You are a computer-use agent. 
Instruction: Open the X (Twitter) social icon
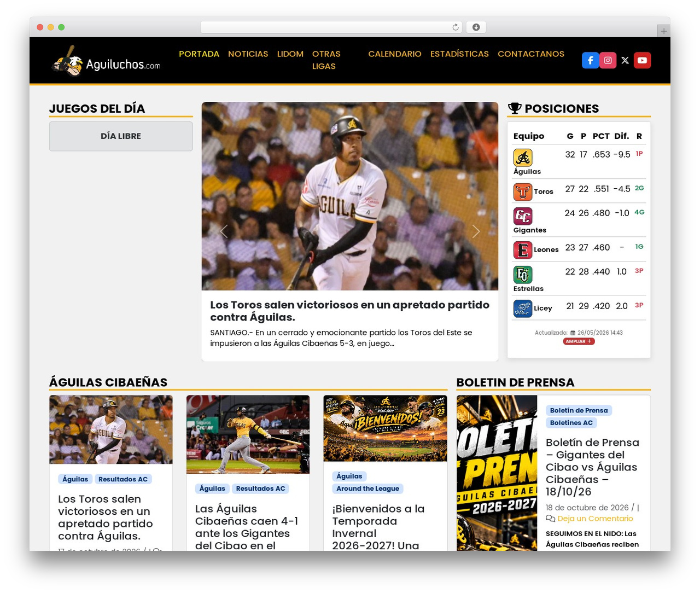point(625,60)
